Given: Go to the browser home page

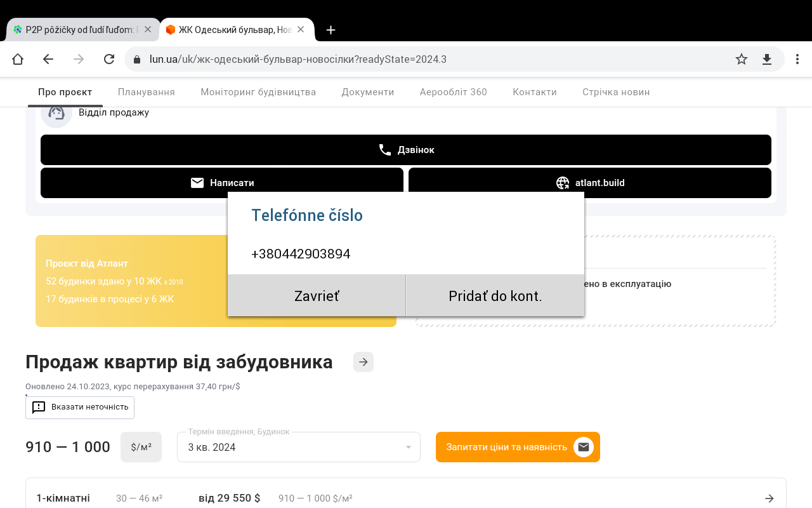Looking at the screenshot, I should coord(18,59).
